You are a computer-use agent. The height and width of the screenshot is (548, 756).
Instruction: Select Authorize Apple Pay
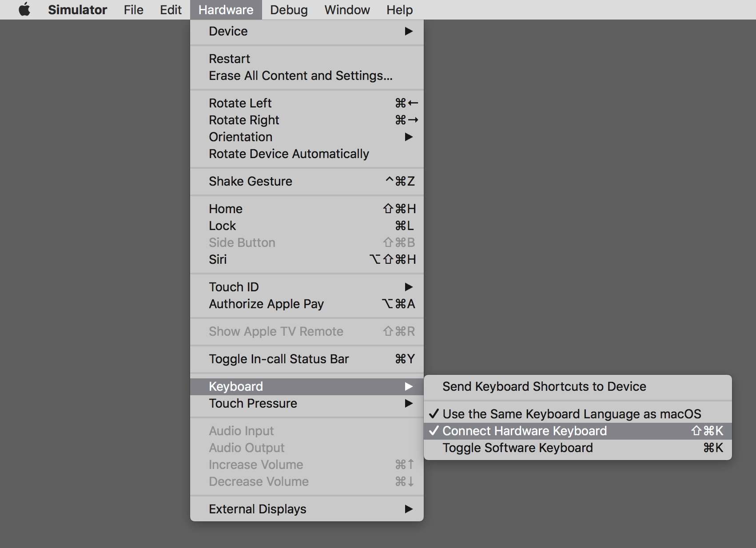pos(306,304)
